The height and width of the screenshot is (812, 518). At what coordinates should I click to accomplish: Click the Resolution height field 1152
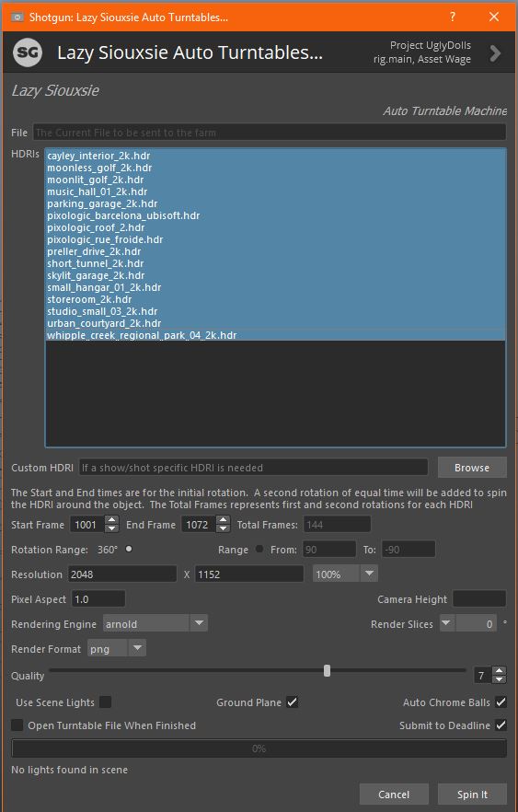click(x=249, y=574)
